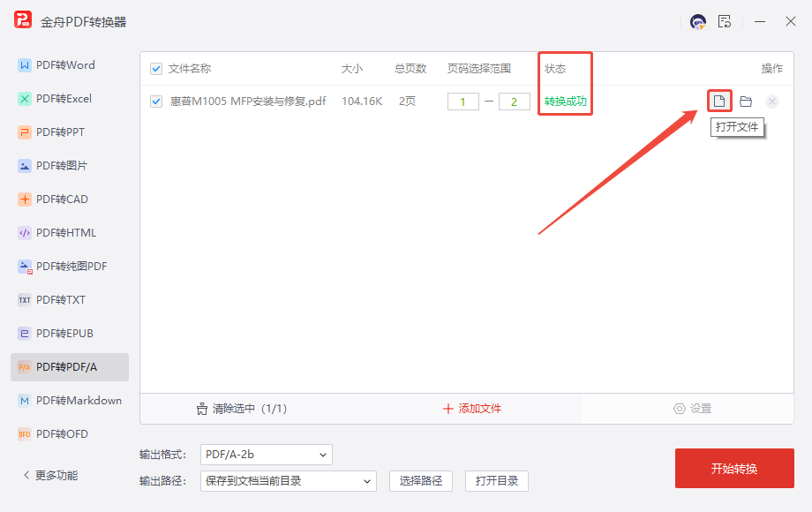Click the 开始转换 button
Viewport: 812px width, 512px height.
(x=734, y=469)
